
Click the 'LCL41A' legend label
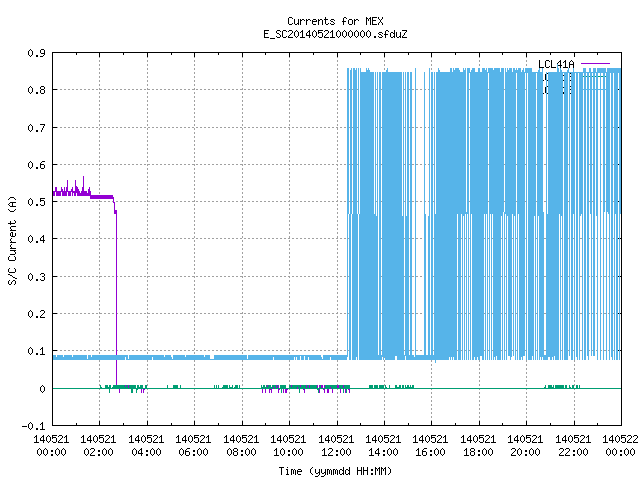[x=556, y=64]
